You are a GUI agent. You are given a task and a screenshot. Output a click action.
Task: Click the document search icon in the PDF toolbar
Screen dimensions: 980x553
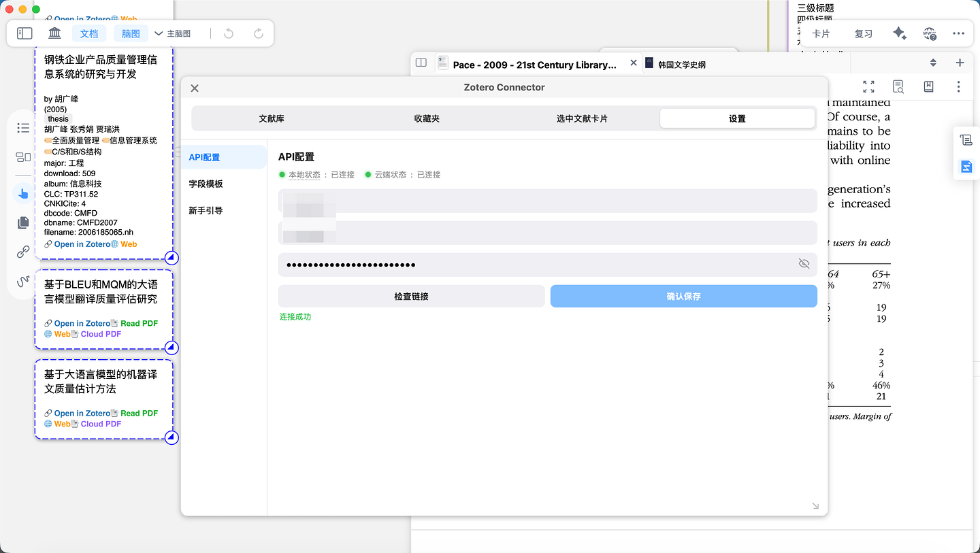coord(898,87)
